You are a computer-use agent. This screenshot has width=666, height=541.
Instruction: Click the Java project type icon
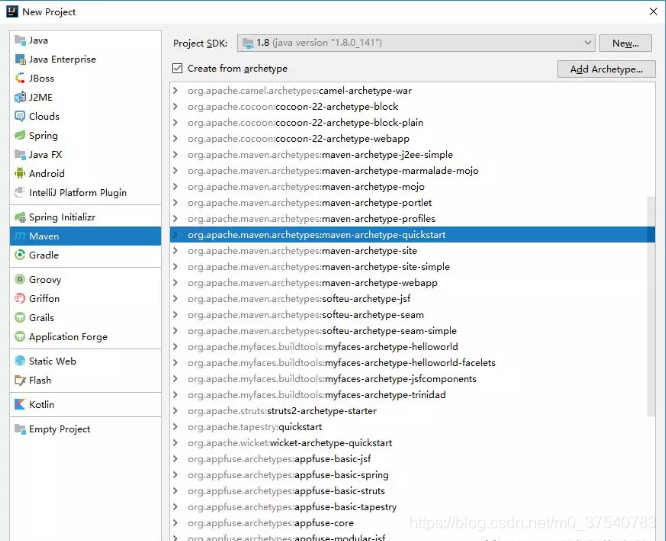[20, 40]
